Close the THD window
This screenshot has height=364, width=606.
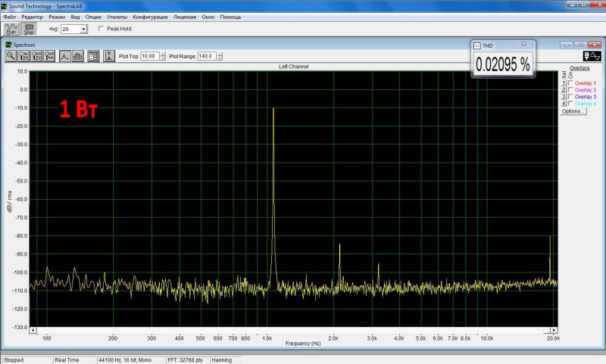523,44
